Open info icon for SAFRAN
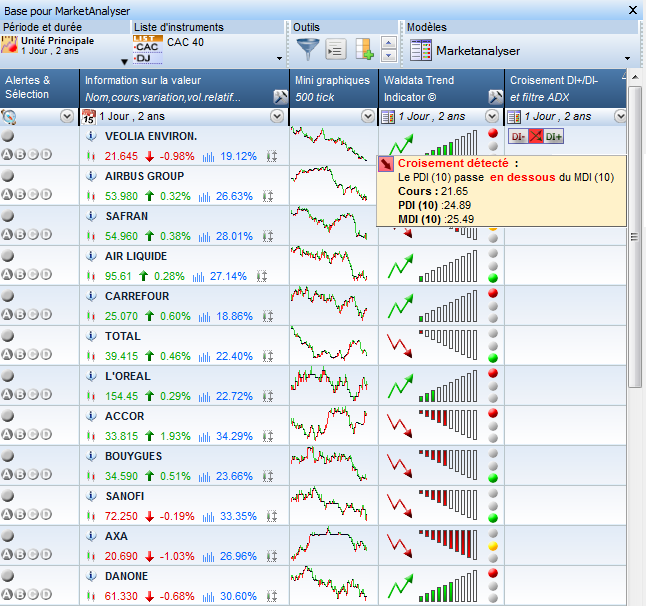Viewport: 646px width, 606px height. click(x=91, y=216)
